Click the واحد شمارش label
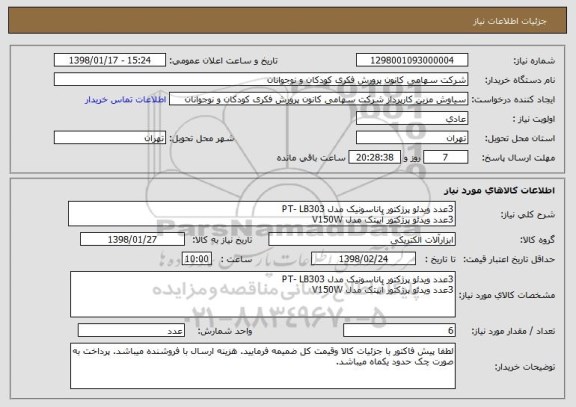The image size is (576, 407). point(225,331)
